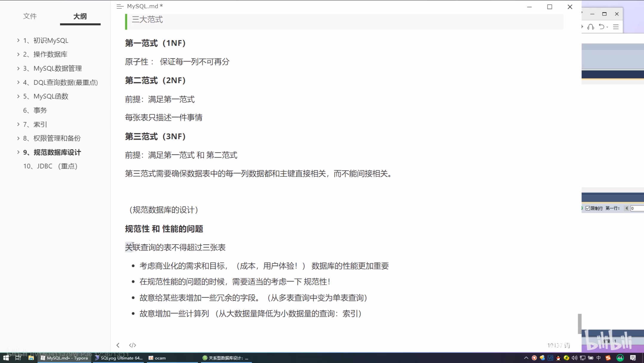Expand the DQL查询数据 outline section
The height and width of the screenshot is (363, 644).
18,82
